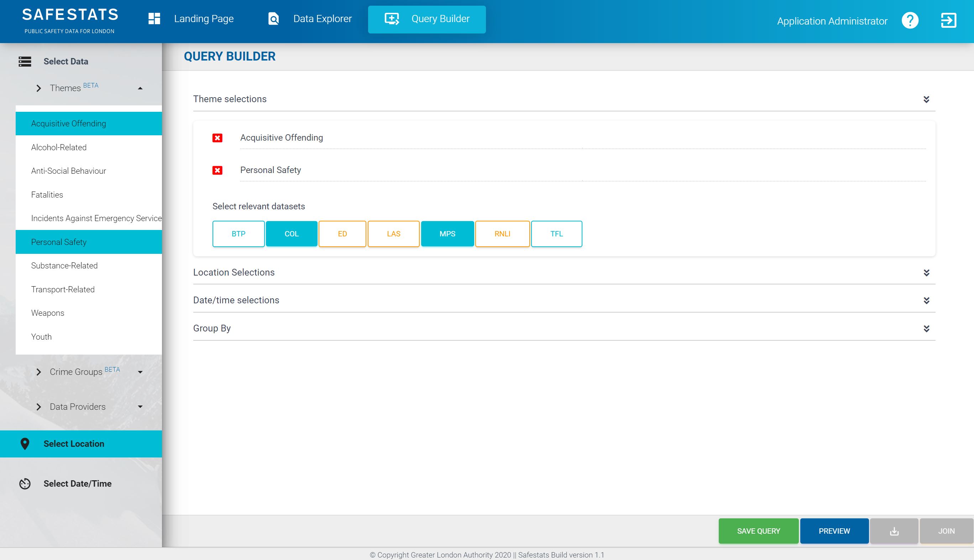Viewport: 974px width, 560px height.
Task: Expand Data Providers dropdown caret
Action: pos(140,407)
